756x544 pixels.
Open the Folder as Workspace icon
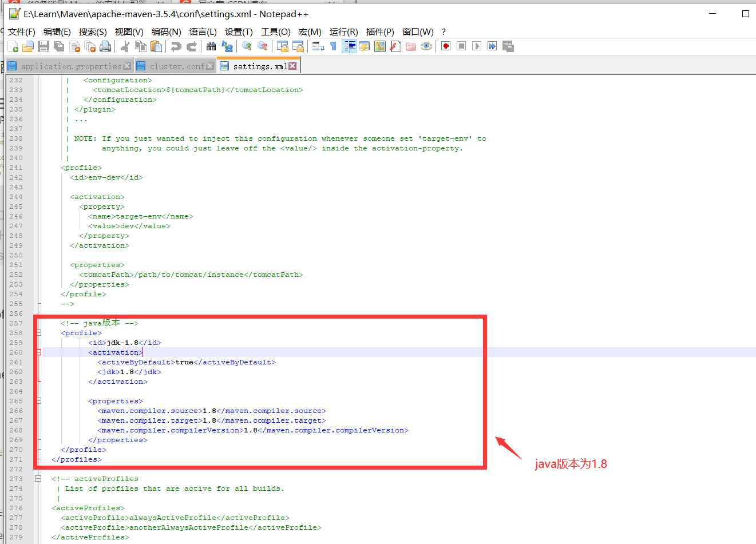(410, 46)
